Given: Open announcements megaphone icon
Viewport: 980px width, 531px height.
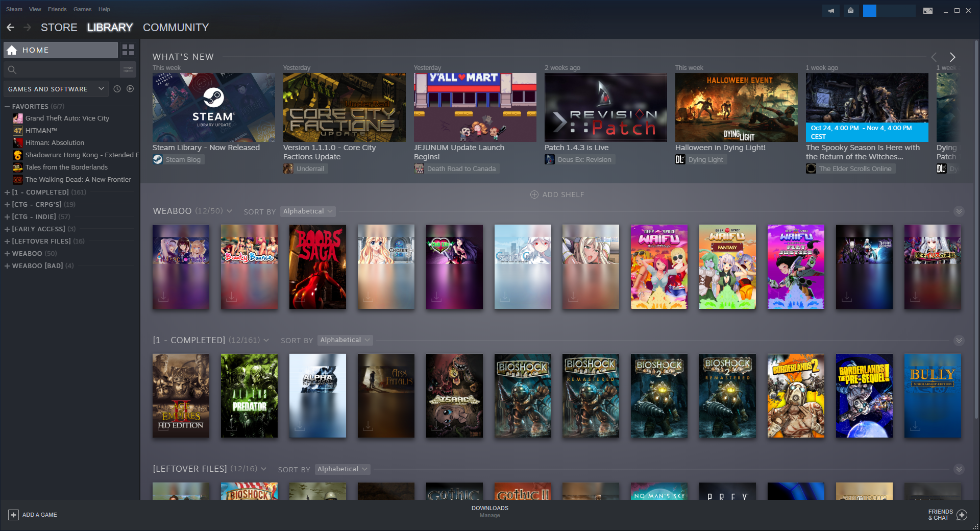Looking at the screenshot, I should coord(831,11).
